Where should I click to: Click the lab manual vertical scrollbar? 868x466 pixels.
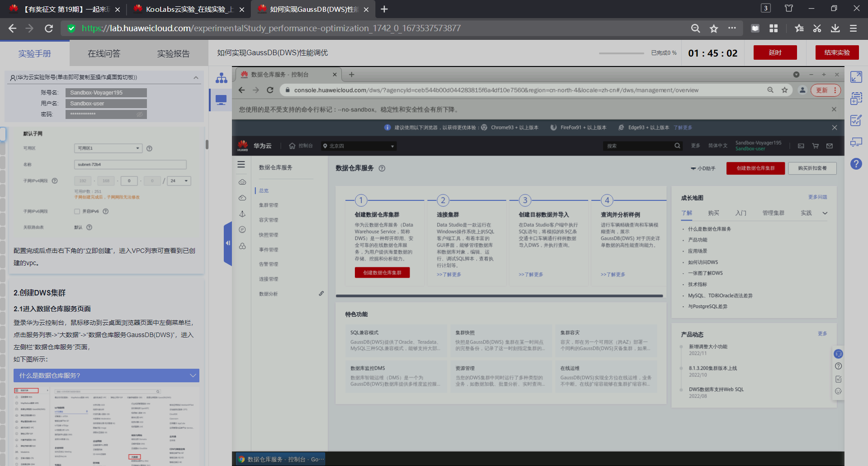(207, 144)
